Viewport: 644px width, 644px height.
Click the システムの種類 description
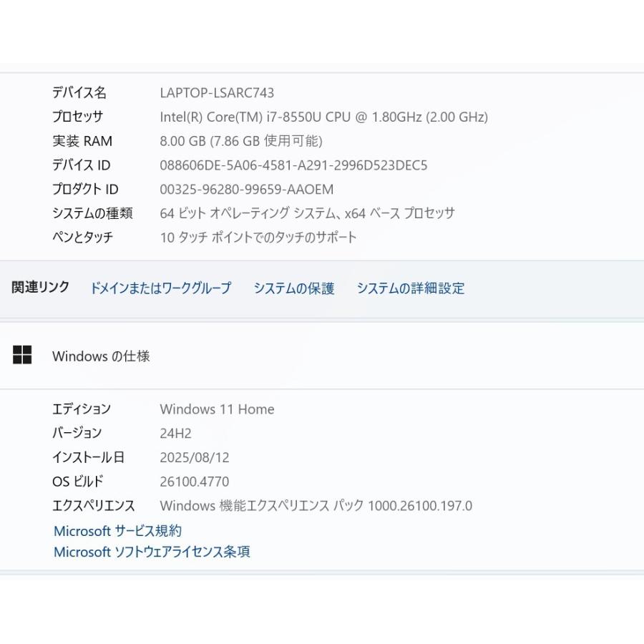pos(308,213)
